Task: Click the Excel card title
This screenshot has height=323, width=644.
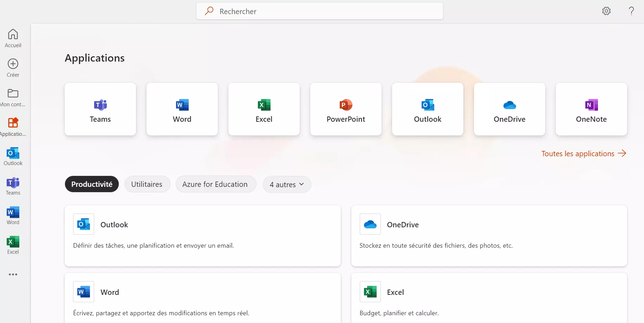Action: point(395,292)
